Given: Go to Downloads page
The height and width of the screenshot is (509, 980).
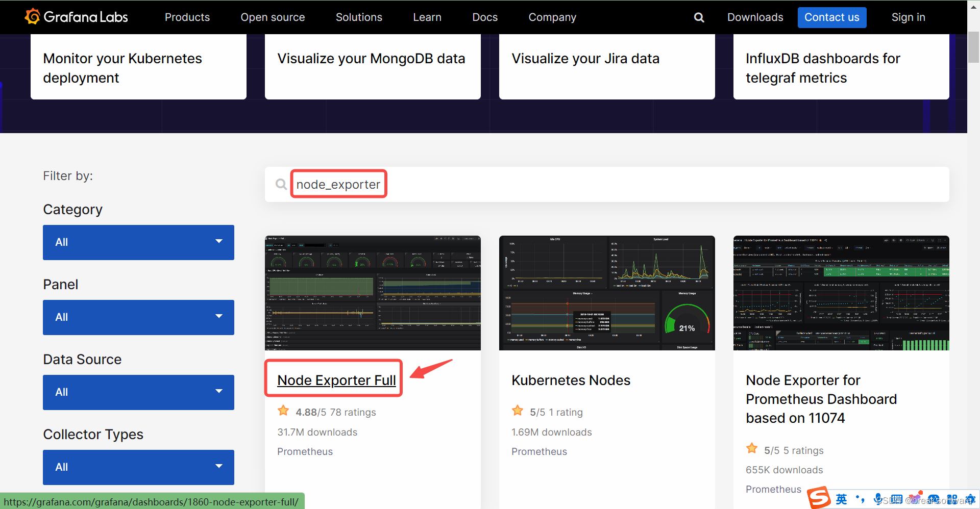Looking at the screenshot, I should tap(755, 17).
